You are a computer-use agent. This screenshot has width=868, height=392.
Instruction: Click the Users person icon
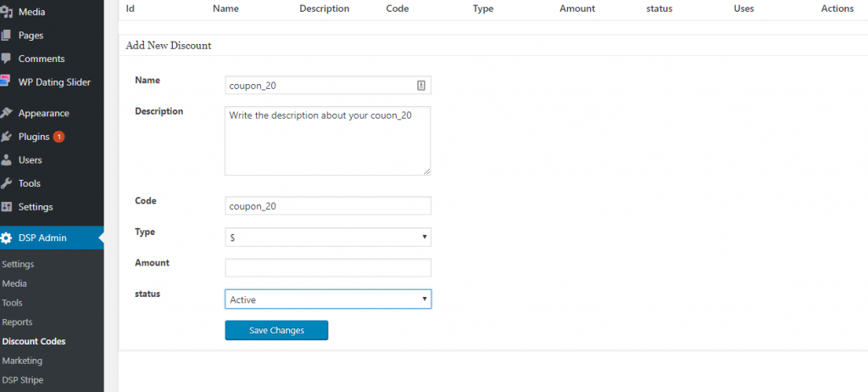(x=7, y=160)
